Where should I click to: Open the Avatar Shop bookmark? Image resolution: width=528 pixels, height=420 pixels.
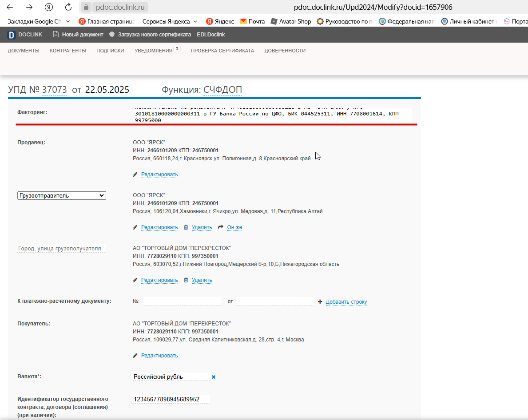(291, 21)
